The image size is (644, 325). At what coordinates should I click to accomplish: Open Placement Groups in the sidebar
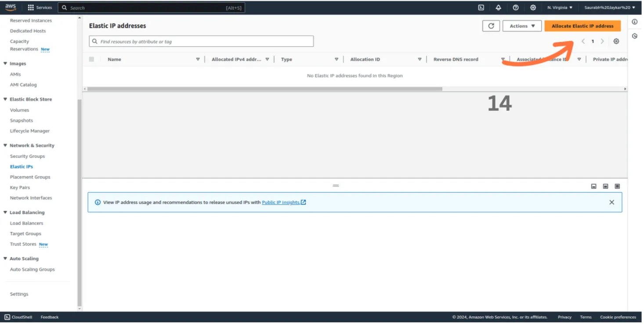[x=30, y=177]
